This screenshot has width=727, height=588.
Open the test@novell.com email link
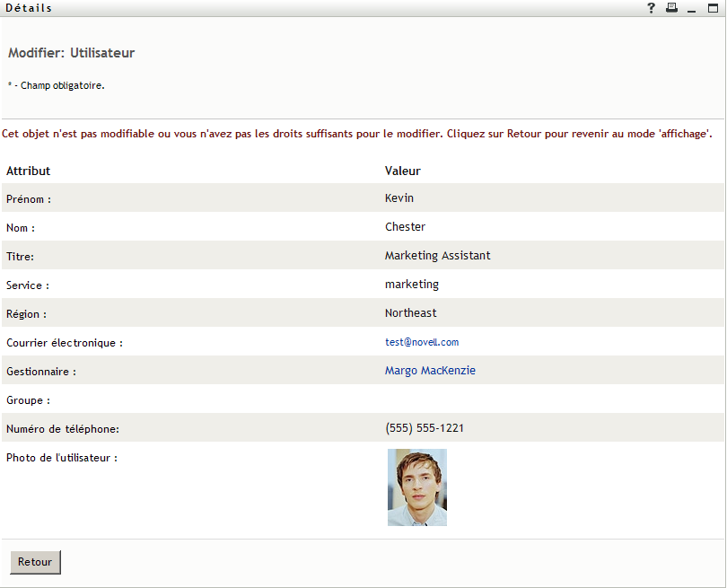(x=422, y=342)
